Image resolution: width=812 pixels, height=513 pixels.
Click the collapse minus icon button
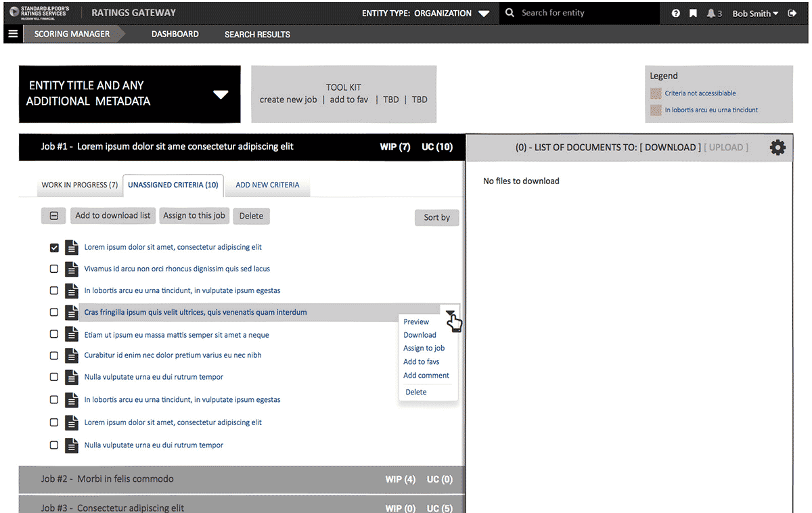[54, 216]
